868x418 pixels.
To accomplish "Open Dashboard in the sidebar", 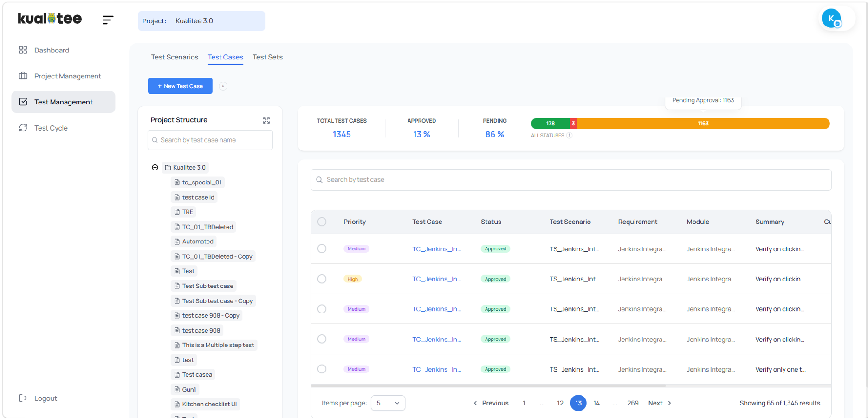I will pos(63,50).
